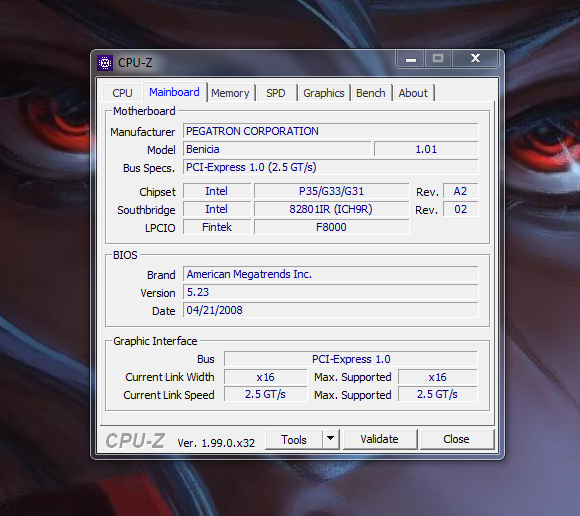Switch to the CPU tab
Viewport: 580px width, 516px height.
point(122,93)
